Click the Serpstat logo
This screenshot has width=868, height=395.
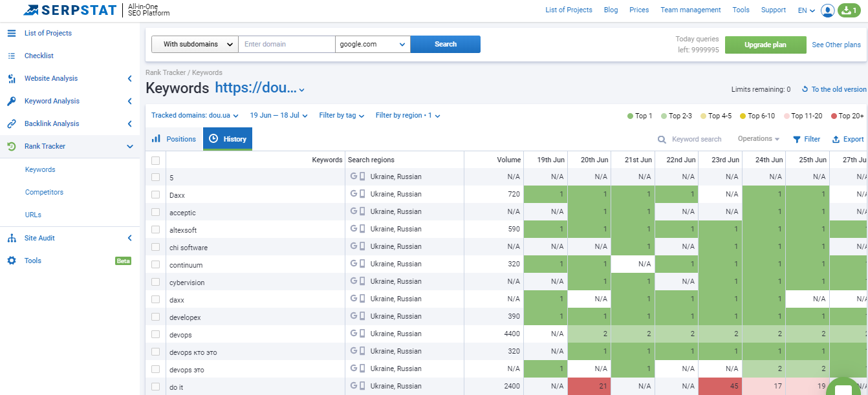[x=71, y=10]
